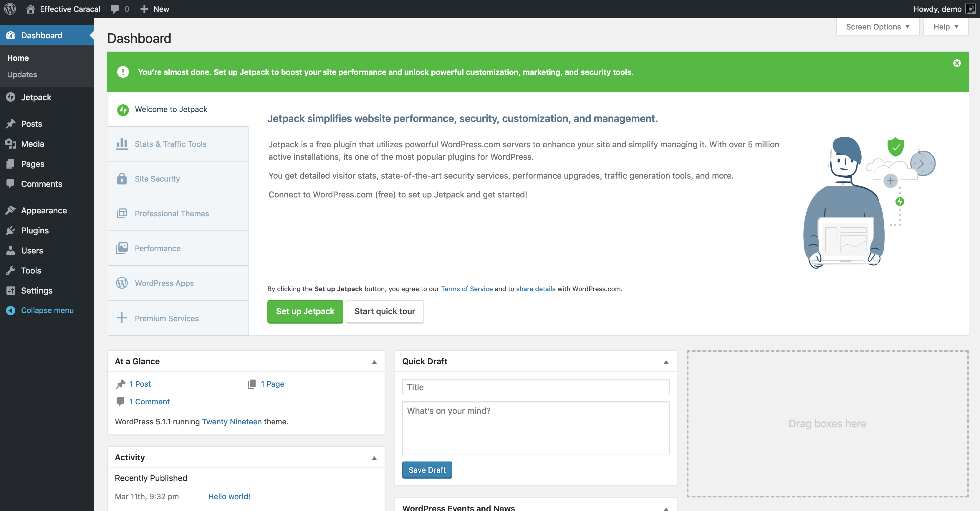Click the Quick Draft Title field

pos(535,387)
